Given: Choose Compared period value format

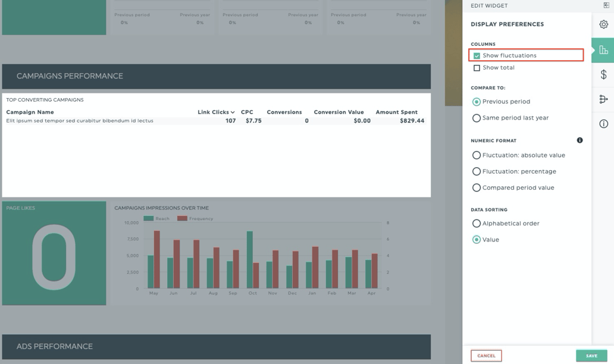Looking at the screenshot, I should tap(477, 187).
